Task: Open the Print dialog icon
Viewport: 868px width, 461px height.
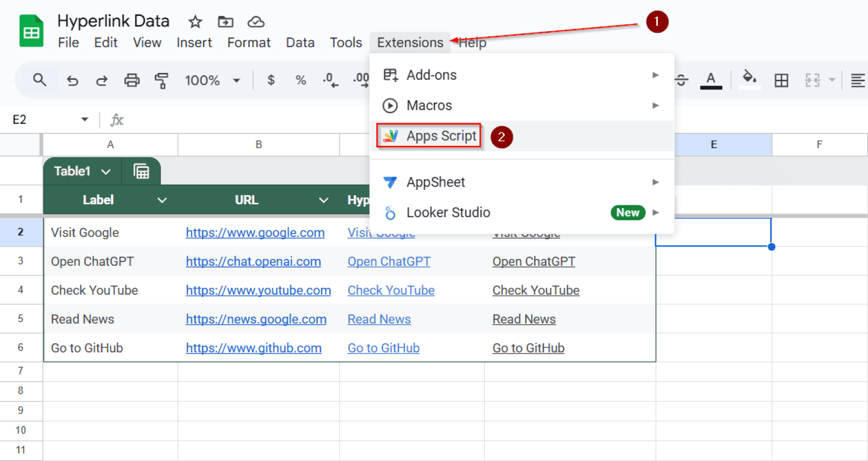Action: [x=132, y=80]
